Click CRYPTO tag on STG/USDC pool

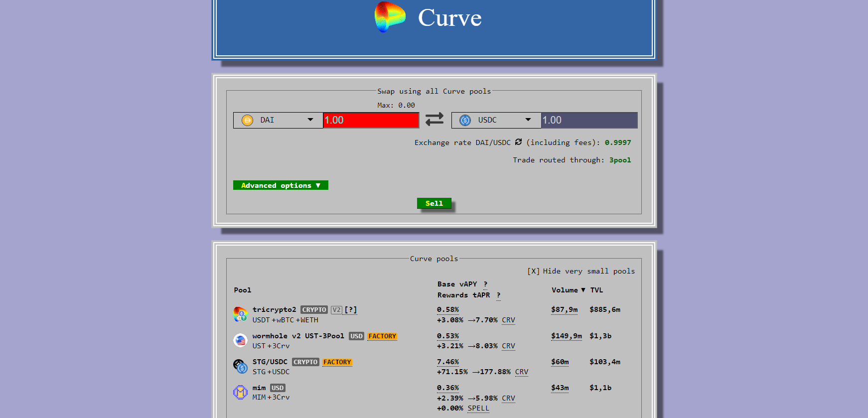(x=305, y=362)
